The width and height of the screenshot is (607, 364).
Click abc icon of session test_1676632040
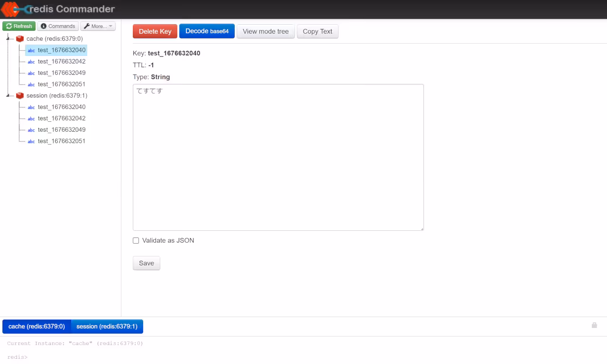[31, 107]
